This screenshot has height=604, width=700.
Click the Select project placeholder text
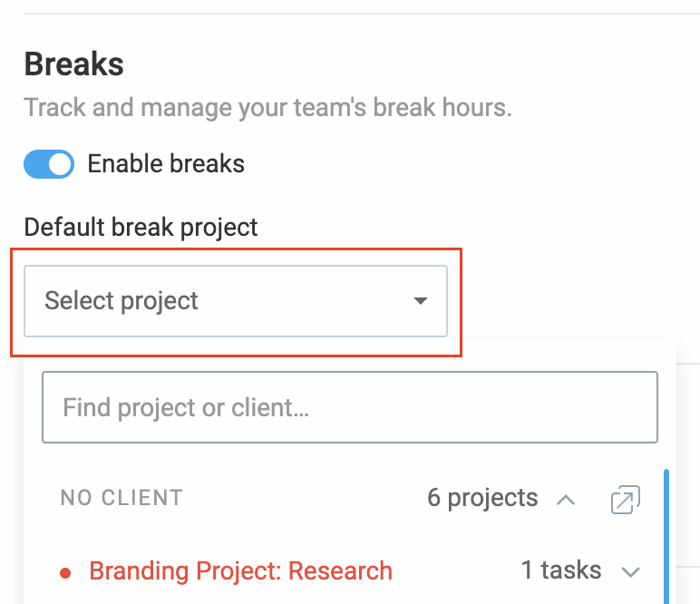122,300
